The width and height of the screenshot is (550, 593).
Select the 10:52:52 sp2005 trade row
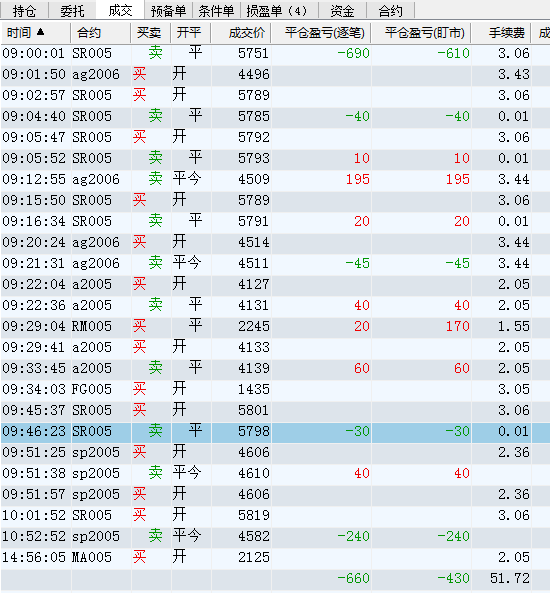[275, 536]
